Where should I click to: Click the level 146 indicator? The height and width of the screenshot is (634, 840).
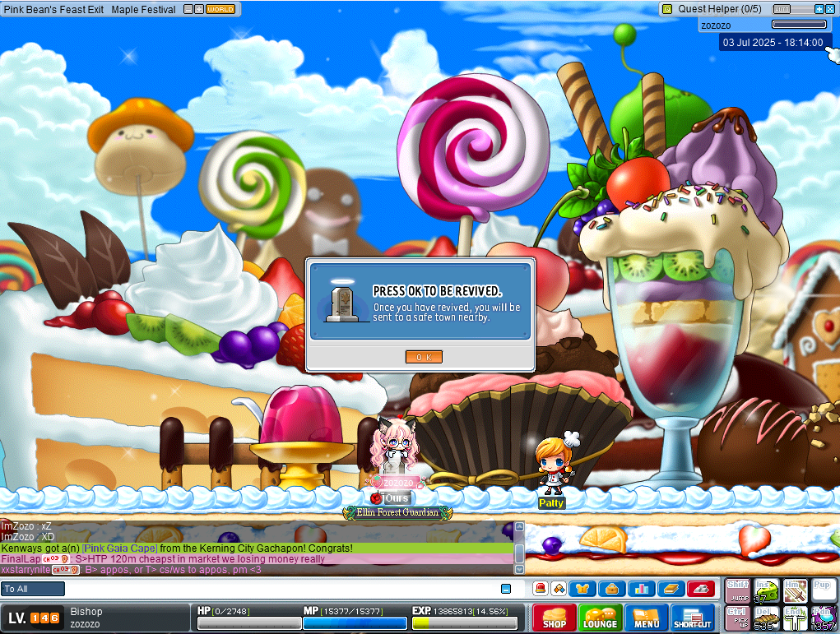[34, 618]
